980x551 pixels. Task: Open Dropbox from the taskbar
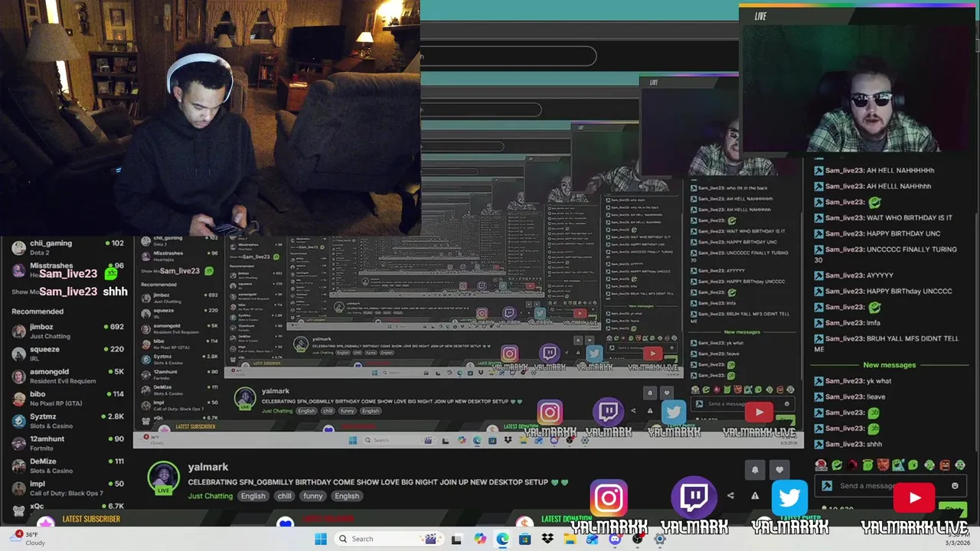(547, 539)
